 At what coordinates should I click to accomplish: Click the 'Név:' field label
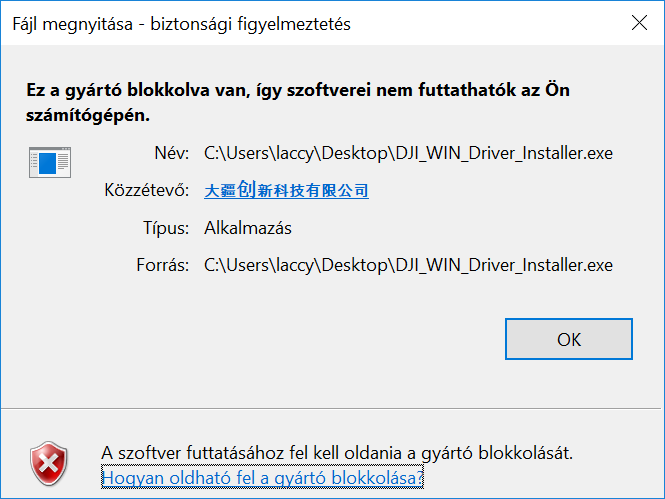[171, 153]
